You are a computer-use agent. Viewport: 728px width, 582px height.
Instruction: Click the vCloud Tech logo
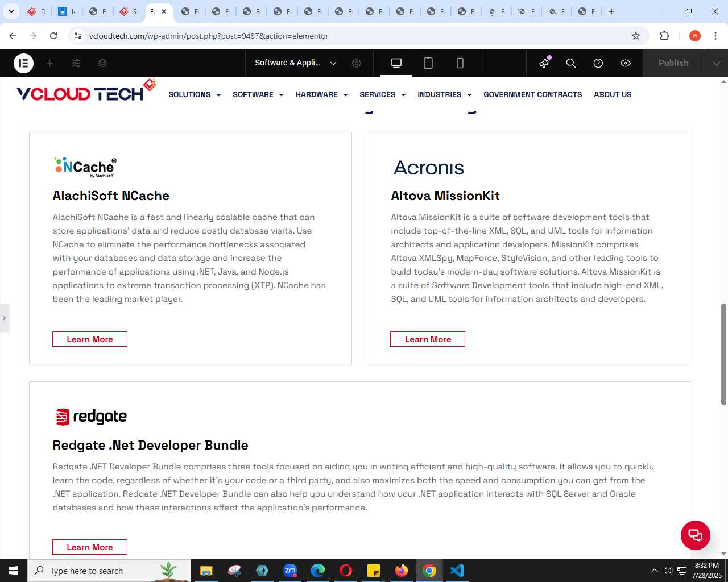[x=86, y=91]
